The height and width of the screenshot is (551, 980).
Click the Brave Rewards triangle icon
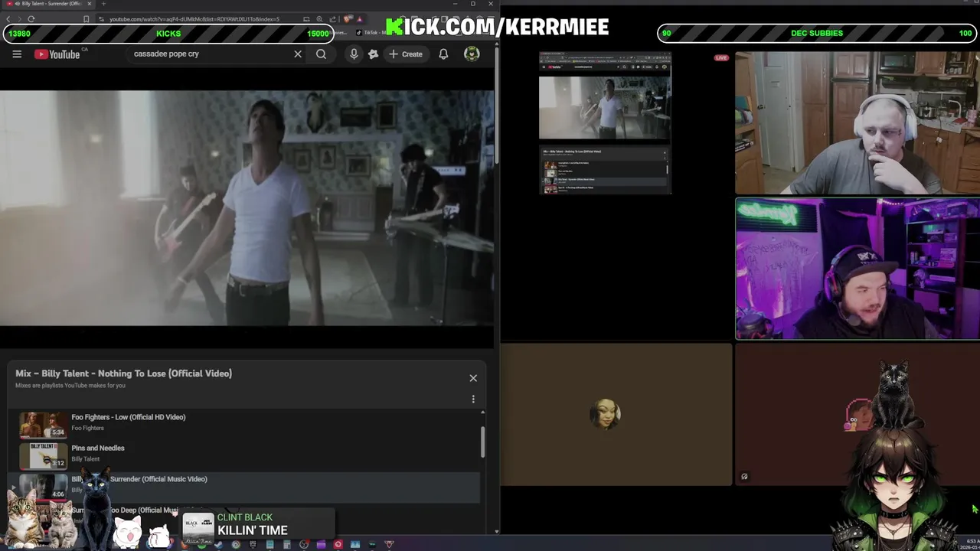[x=359, y=19]
